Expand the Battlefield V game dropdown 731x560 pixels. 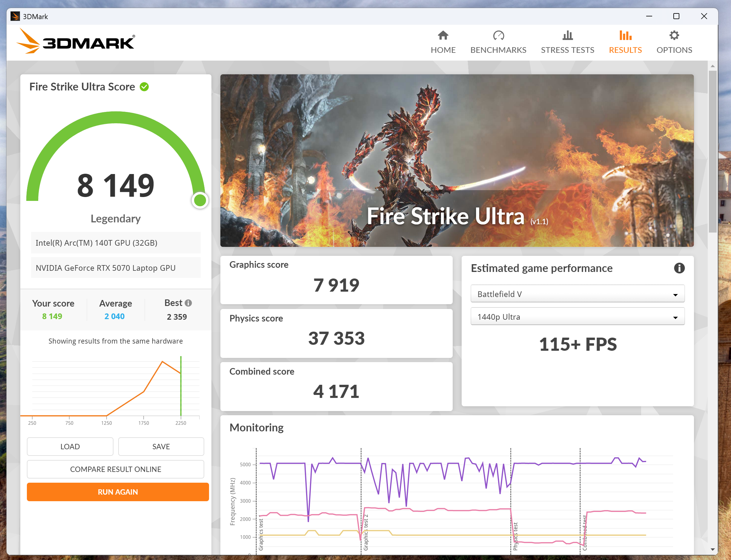coord(577,294)
